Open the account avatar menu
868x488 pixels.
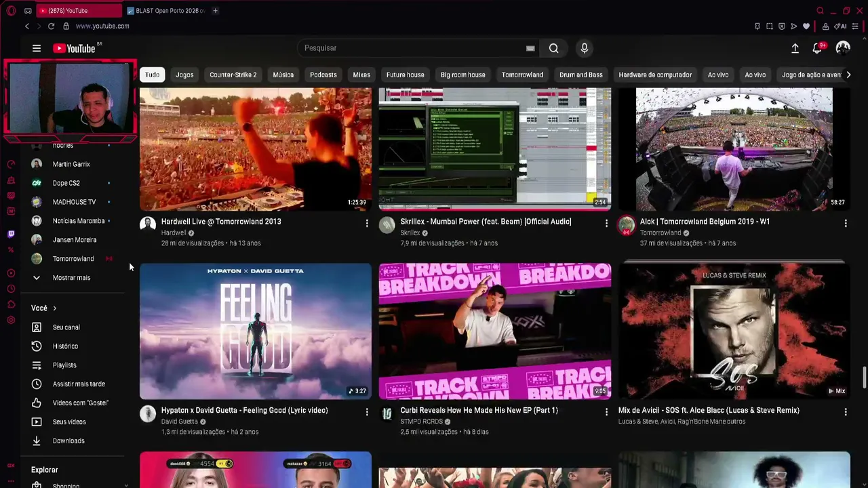click(x=843, y=48)
